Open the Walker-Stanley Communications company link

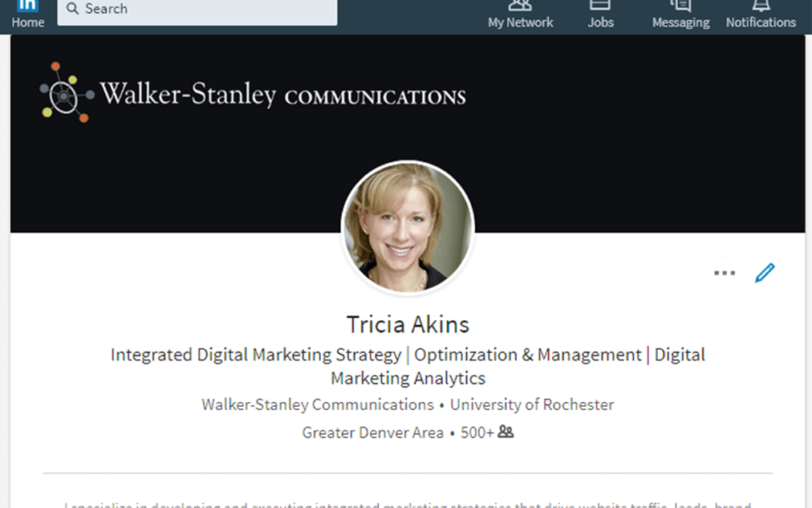pyautogui.click(x=317, y=404)
